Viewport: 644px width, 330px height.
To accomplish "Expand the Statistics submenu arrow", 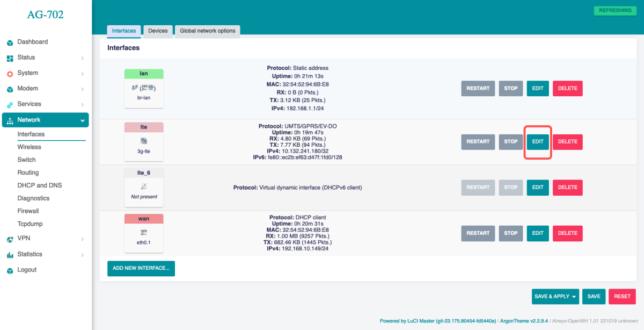I will coord(83,255).
